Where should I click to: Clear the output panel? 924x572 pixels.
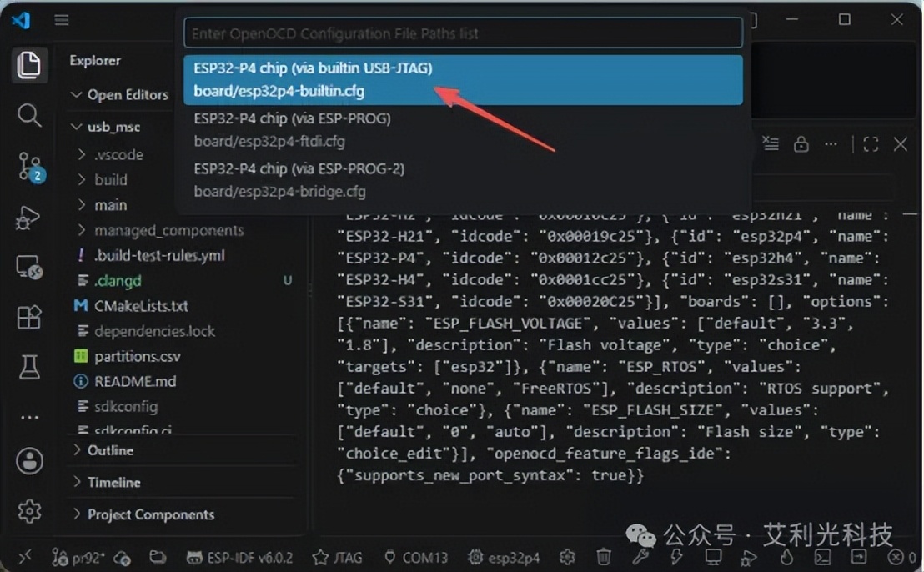[771, 143]
